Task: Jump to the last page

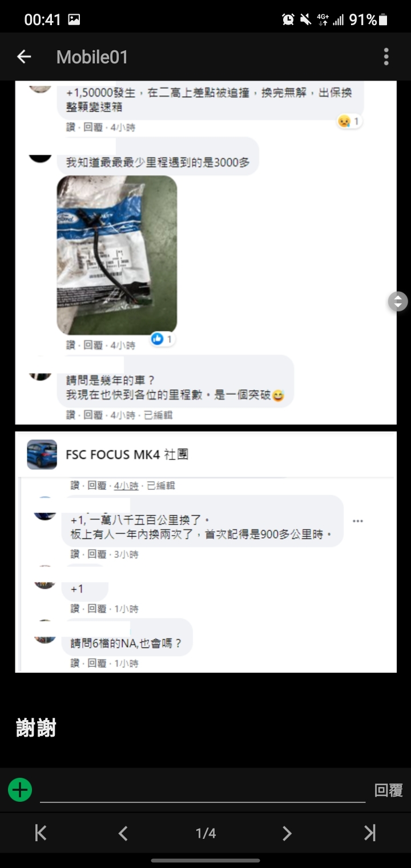Action: [x=370, y=833]
